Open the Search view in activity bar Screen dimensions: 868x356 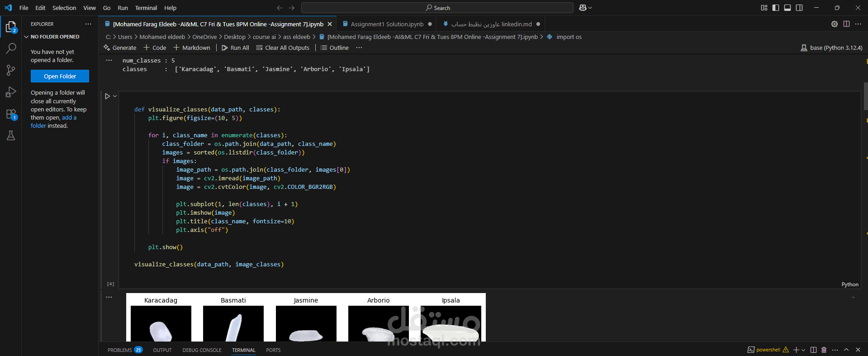pyautogui.click(x=11, y=48)
